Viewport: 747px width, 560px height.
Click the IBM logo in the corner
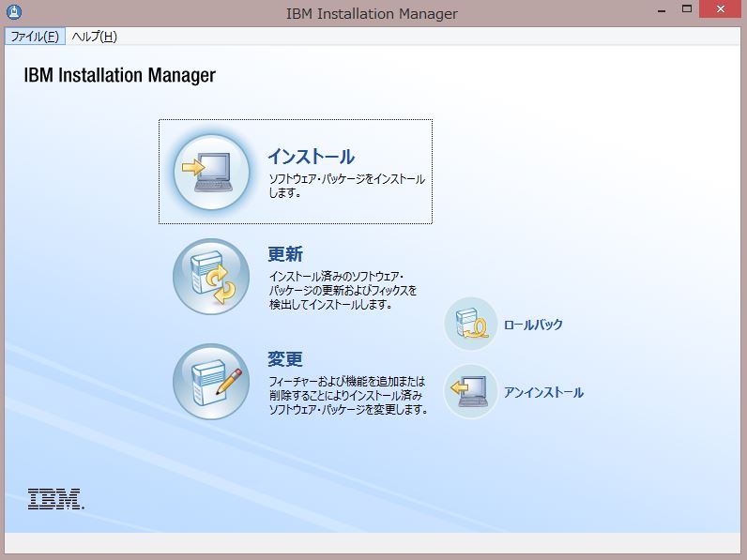click(55, 499)
